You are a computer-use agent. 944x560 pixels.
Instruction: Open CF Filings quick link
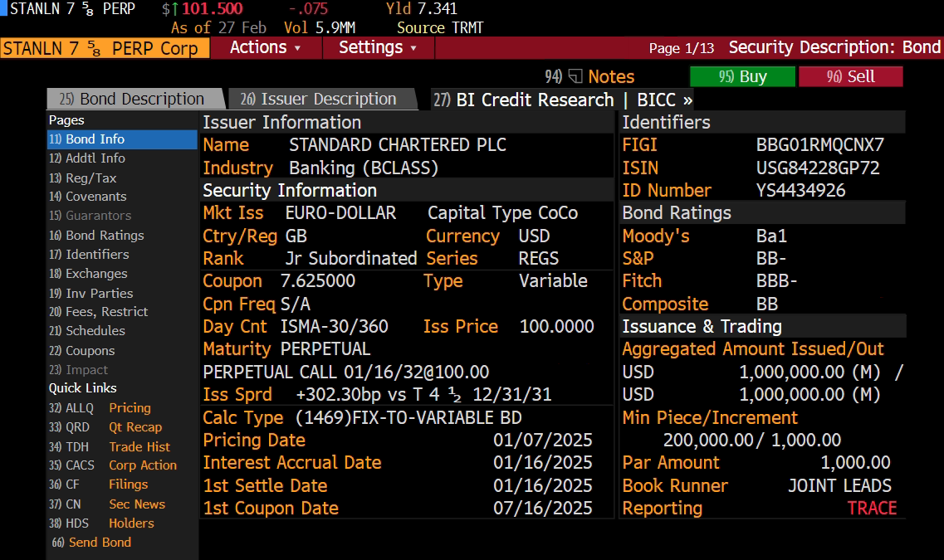click(98, 485)
